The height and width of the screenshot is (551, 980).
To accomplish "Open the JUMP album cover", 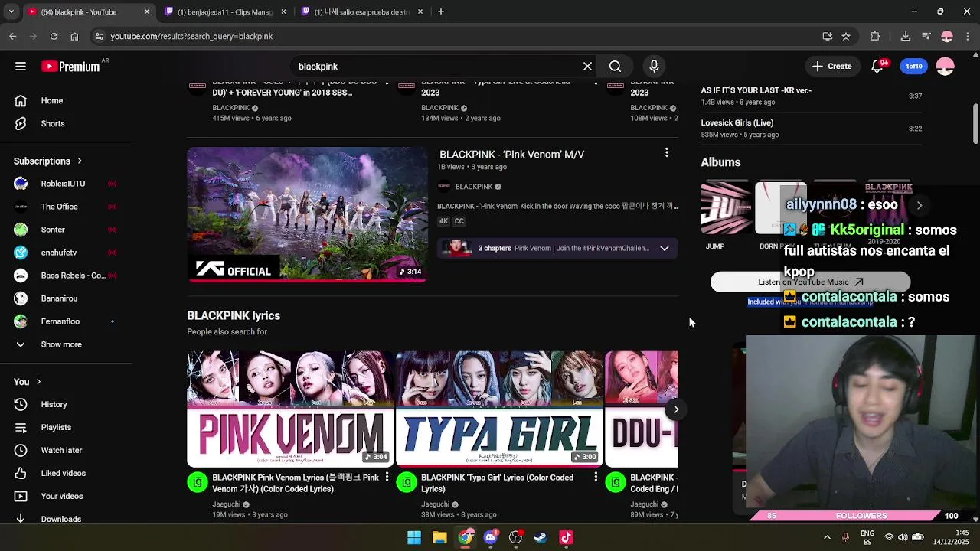I will tap(726, 208).
